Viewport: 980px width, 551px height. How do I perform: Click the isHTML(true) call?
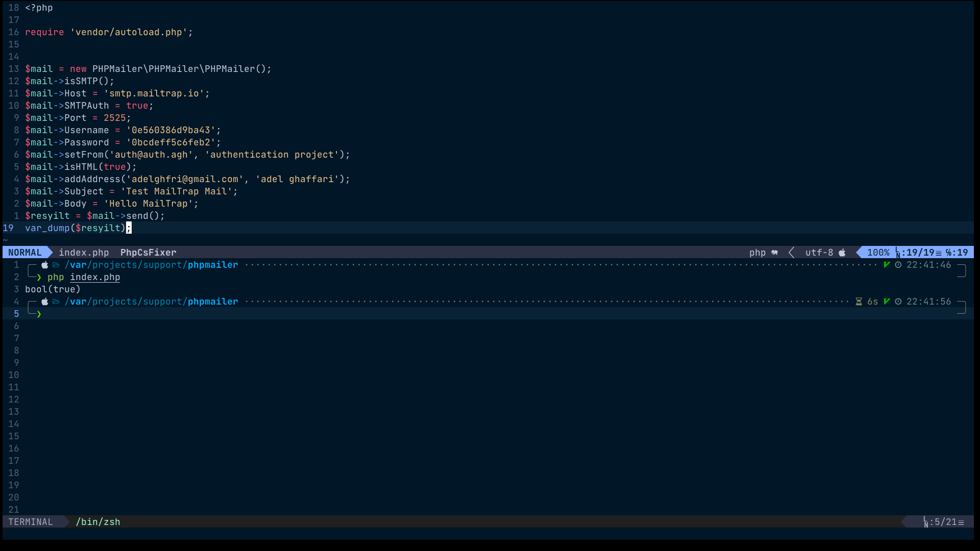98,167
